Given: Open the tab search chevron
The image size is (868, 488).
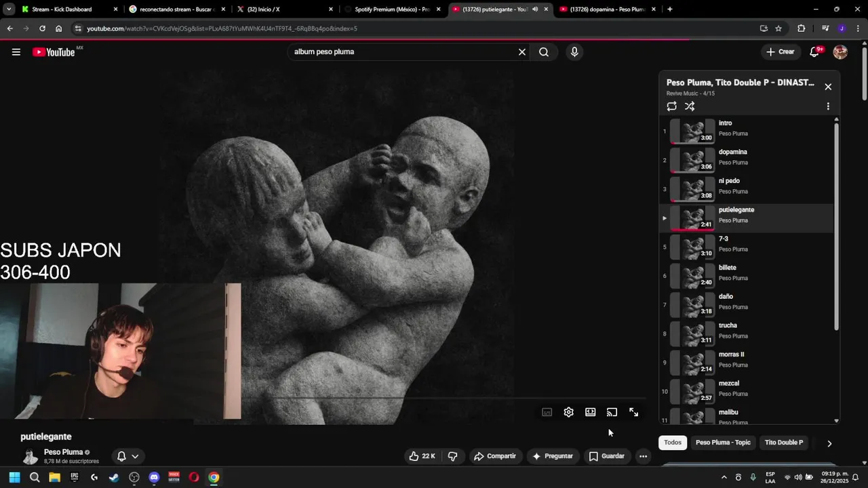Looking at the screenshot, I should coord(9,9).
